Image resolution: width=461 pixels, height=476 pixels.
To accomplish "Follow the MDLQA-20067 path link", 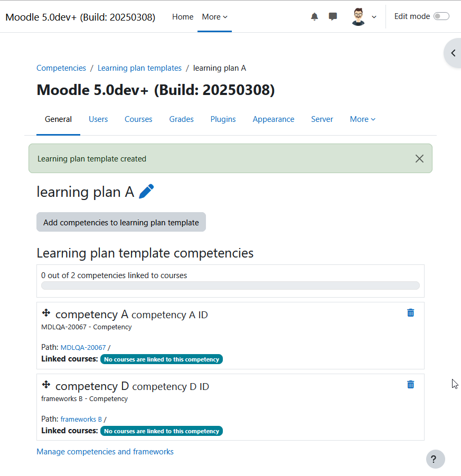I will pyautogui.click(x=83, y=348).
